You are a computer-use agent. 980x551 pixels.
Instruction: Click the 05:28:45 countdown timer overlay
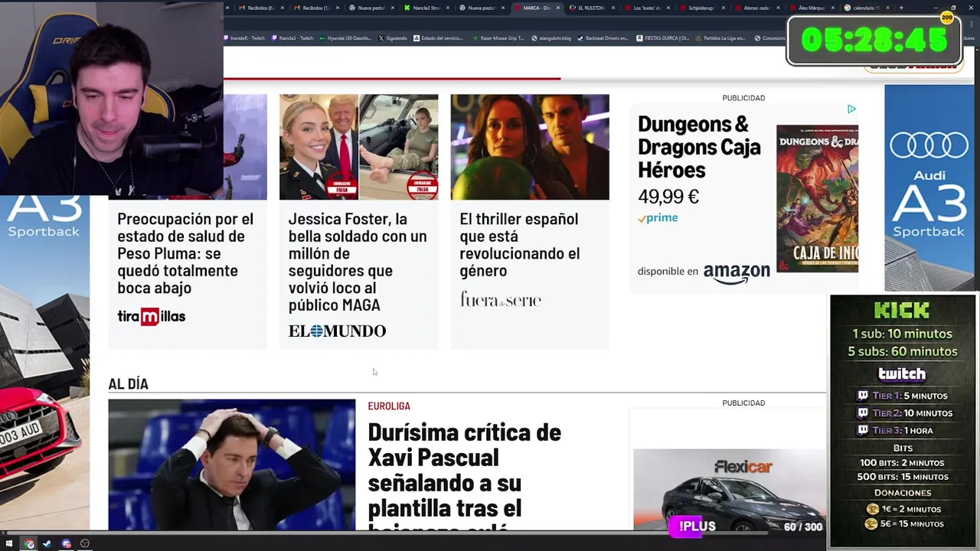tap(874, 40)
